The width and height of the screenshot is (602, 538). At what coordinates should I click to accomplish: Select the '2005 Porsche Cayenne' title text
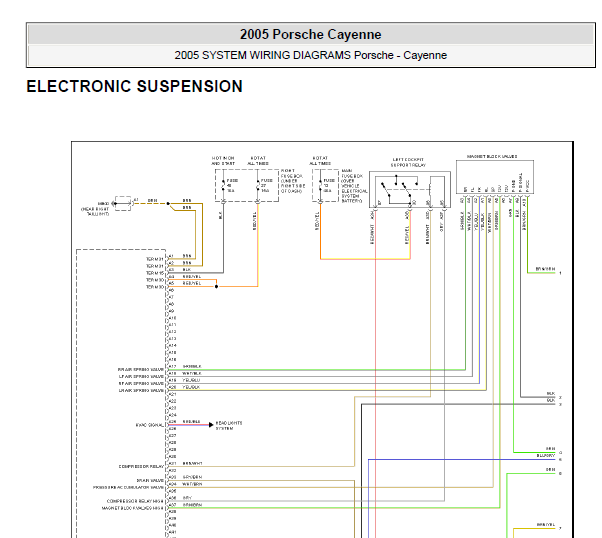click(311, 35)
